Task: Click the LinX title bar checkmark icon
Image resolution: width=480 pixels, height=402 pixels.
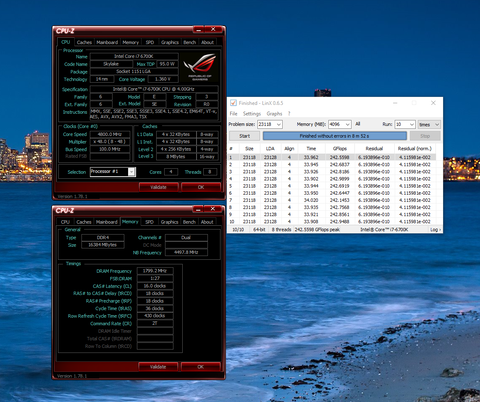Action: coord(233,103)
